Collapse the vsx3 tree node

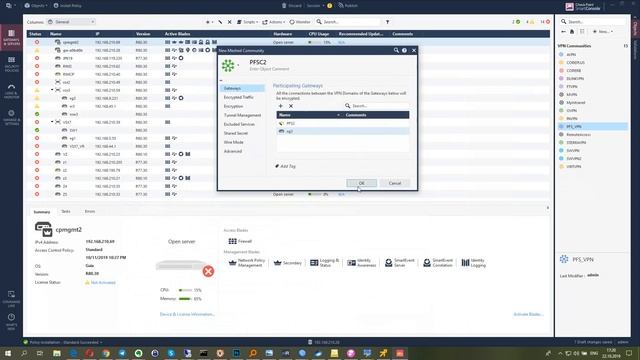pos(52,90)
